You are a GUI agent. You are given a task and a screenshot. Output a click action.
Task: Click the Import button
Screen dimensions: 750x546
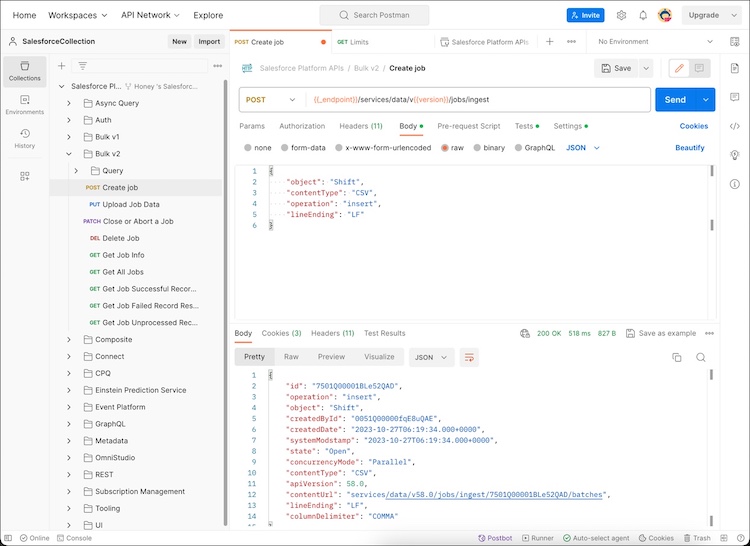coord(209,42)
